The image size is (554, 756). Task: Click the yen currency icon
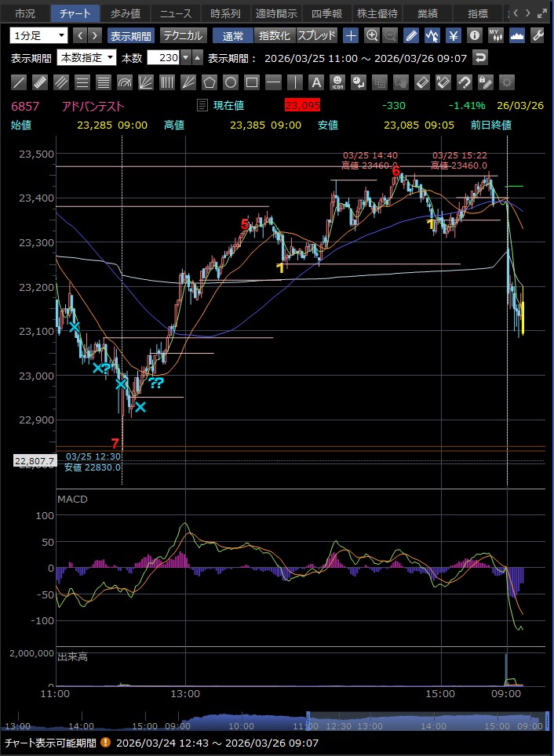(x=454, y=35)
